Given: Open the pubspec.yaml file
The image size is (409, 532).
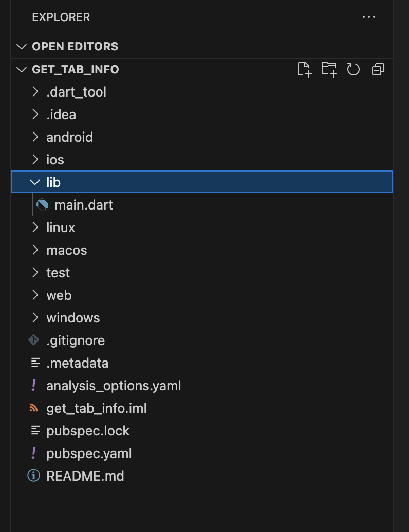Looking at the screenshot, I should (89, 453).
